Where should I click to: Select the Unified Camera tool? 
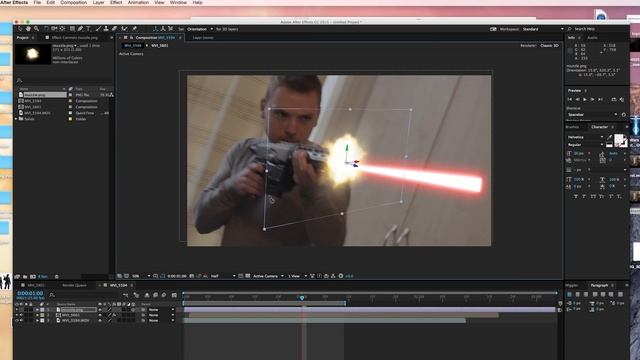point(54,29)
